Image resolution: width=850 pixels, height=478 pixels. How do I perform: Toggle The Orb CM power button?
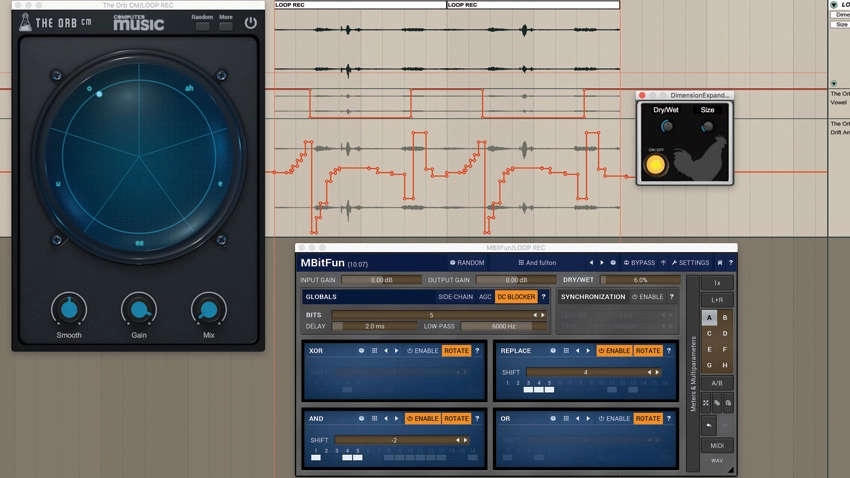pos(250,23)
